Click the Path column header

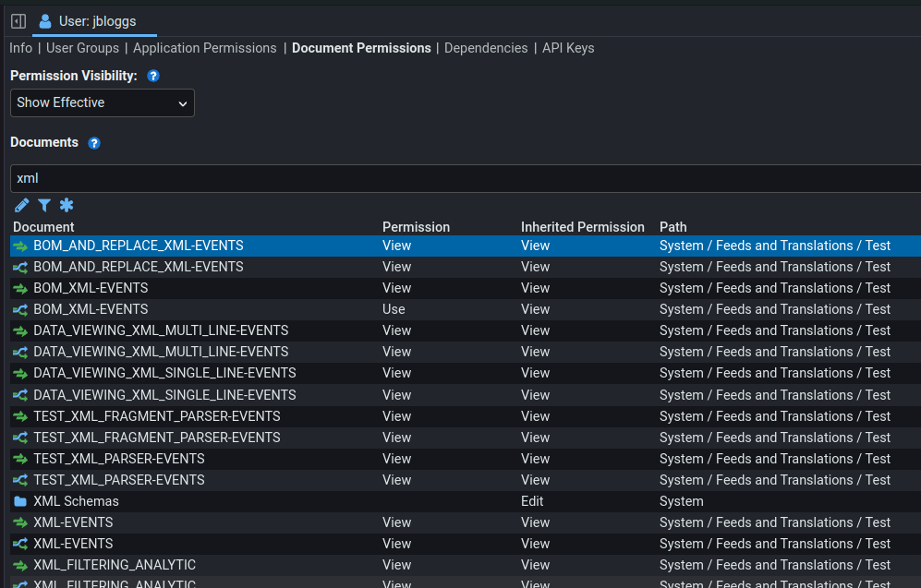[673, 227]
